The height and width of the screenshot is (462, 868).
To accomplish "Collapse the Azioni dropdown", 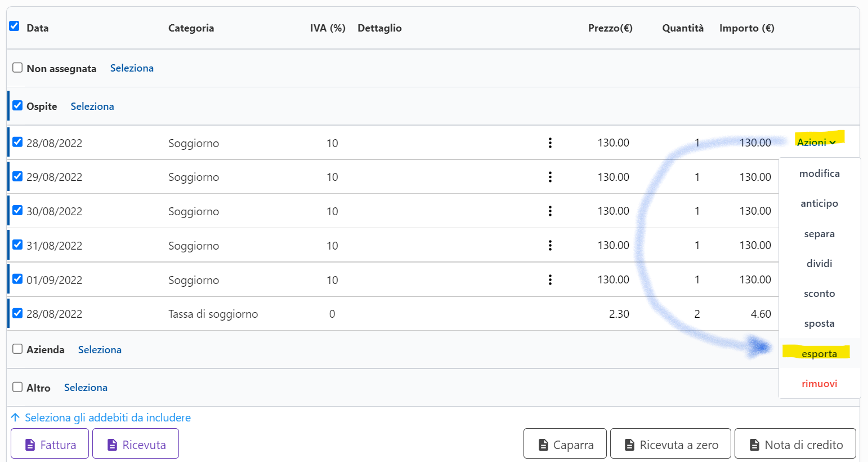I will tap(816, 143).
